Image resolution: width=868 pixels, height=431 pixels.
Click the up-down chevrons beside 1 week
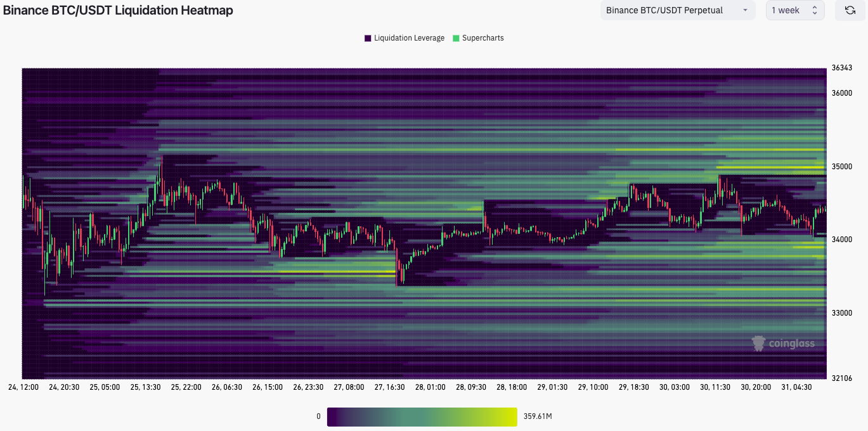tap(814, 10)
